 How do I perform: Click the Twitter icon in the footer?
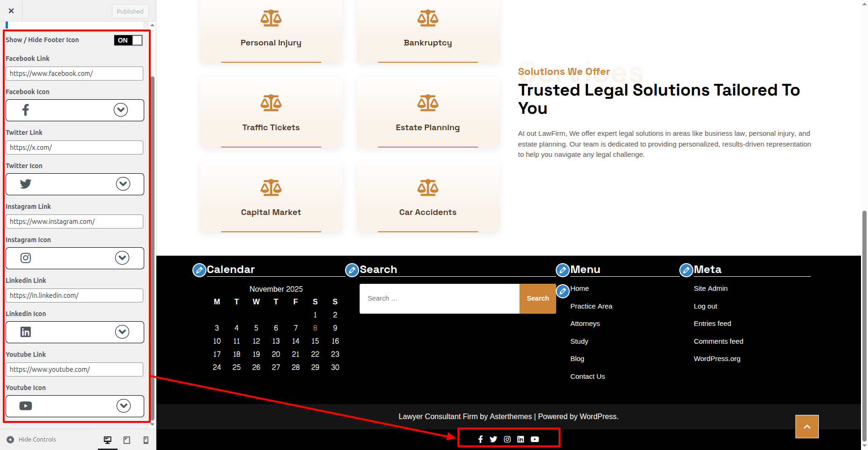493,439
